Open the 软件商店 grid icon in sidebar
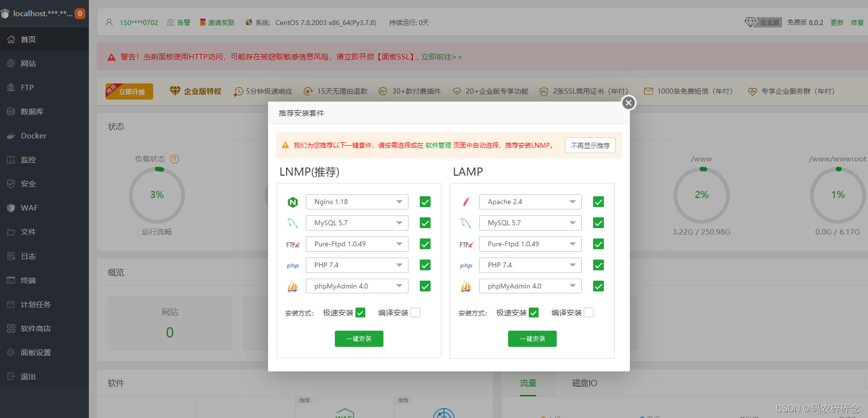This screenshot has width=868, height=418. pos(11,328)
